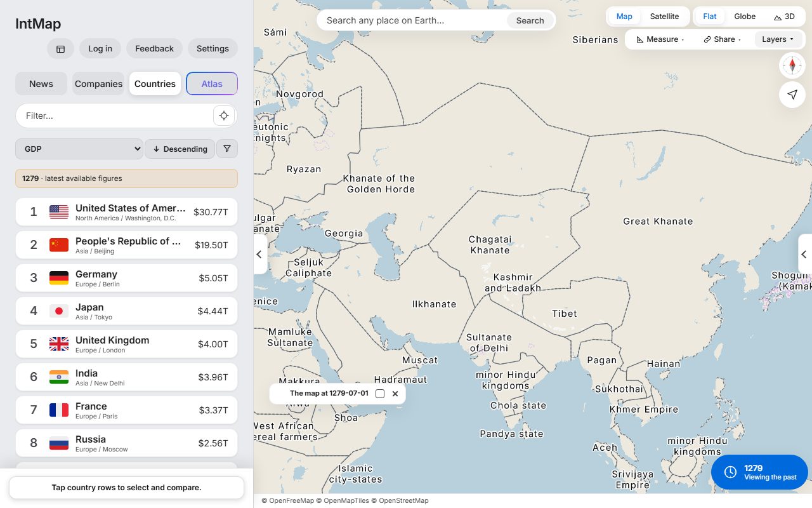Viewport: 812px width, 508px height.
Task: Switch to Globe projection
Action: click(x=745, y=17)
